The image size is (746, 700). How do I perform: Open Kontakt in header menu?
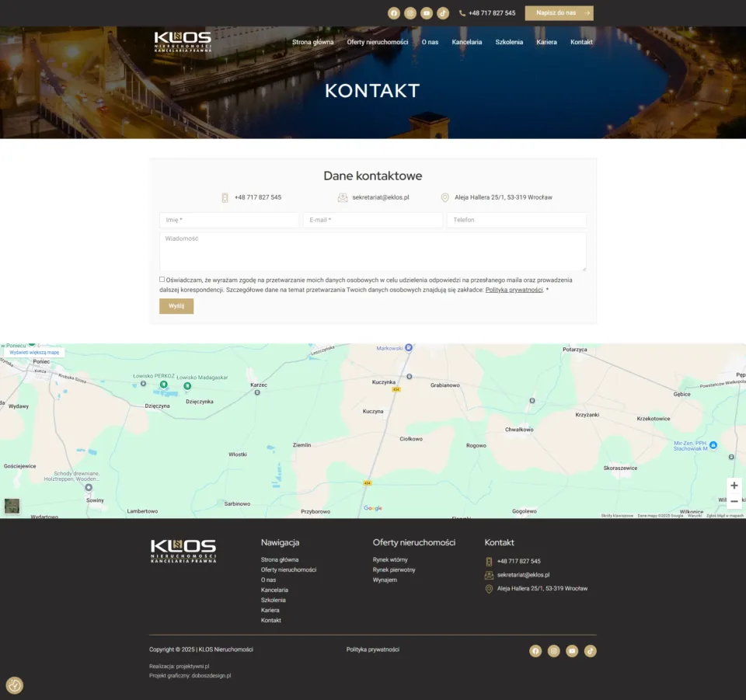tap(581, 42)
